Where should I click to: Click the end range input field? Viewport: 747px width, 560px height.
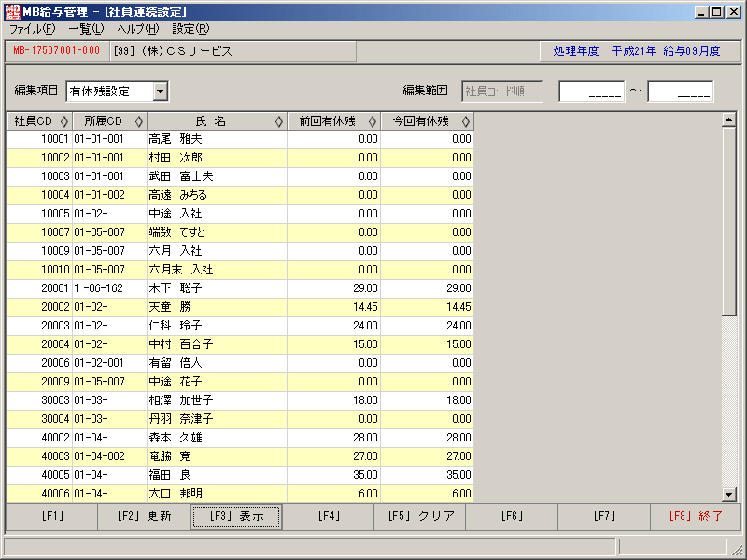681,91
